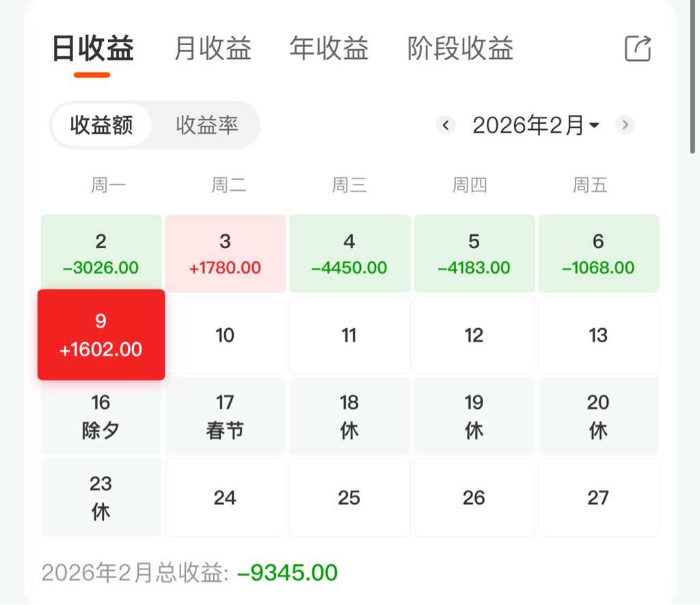
Task: Click the monthly total -9345.00 text
Action: point(288,572)
